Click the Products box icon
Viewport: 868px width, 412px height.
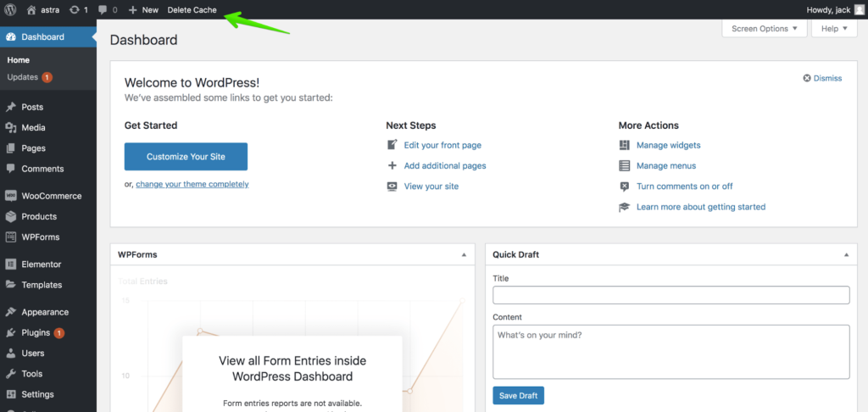[x=10, y=216]
